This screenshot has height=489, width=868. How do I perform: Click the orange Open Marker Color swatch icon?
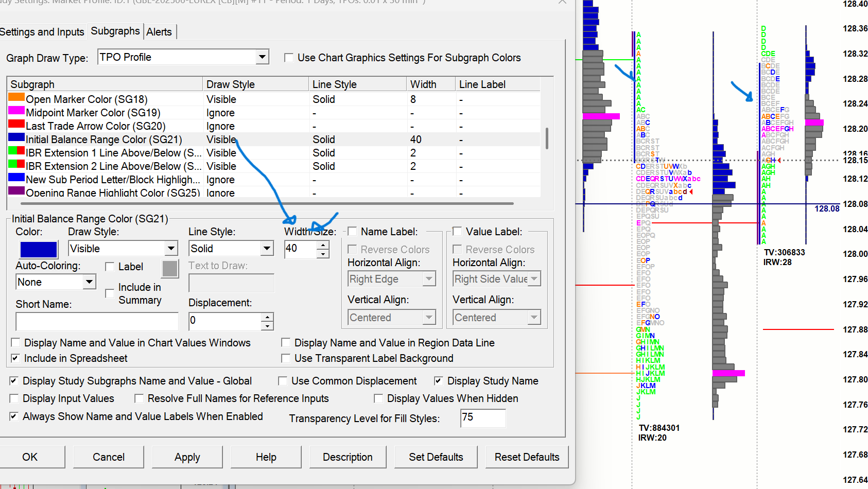click(16, 97)
